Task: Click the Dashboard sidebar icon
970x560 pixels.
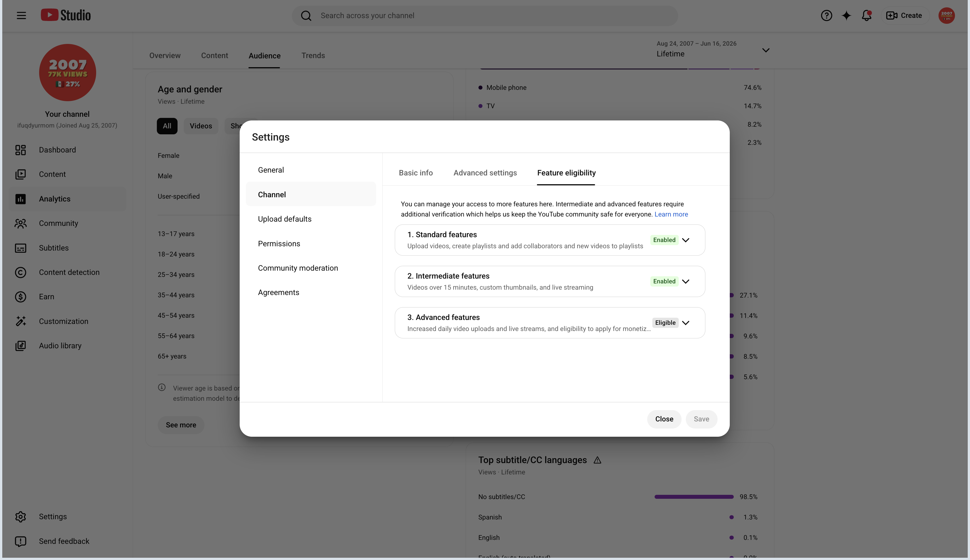Action: [20, 150]
